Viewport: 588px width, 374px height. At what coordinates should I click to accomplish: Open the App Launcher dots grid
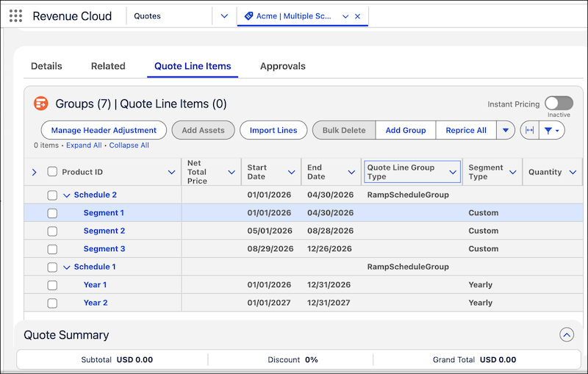(15, 15)
